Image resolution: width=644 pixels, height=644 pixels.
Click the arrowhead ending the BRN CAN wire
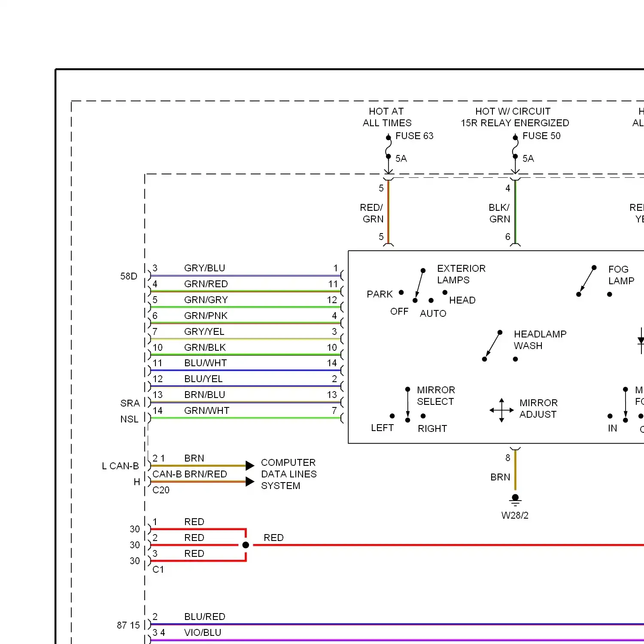click(250, 465)
